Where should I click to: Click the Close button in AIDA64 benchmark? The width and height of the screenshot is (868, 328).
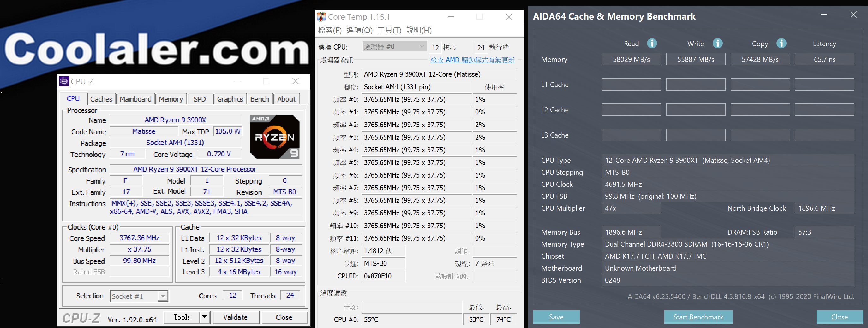pyautogui.click(x=839, y=317)
